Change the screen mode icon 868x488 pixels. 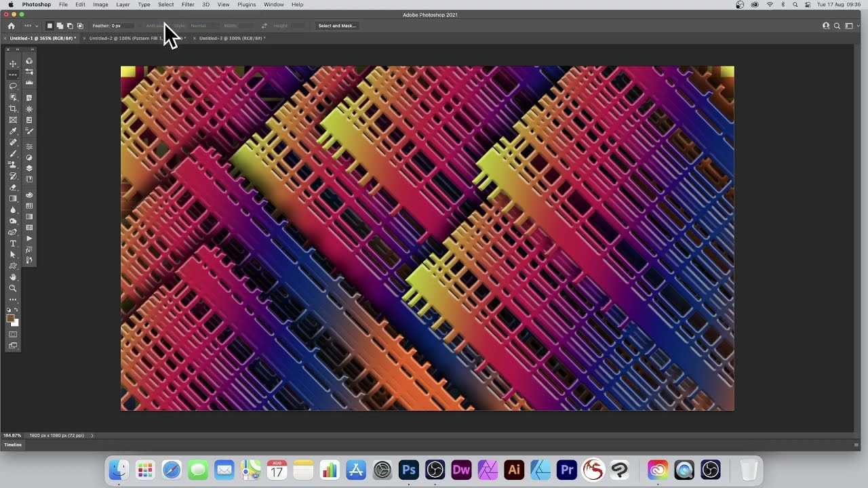[13, 346]
